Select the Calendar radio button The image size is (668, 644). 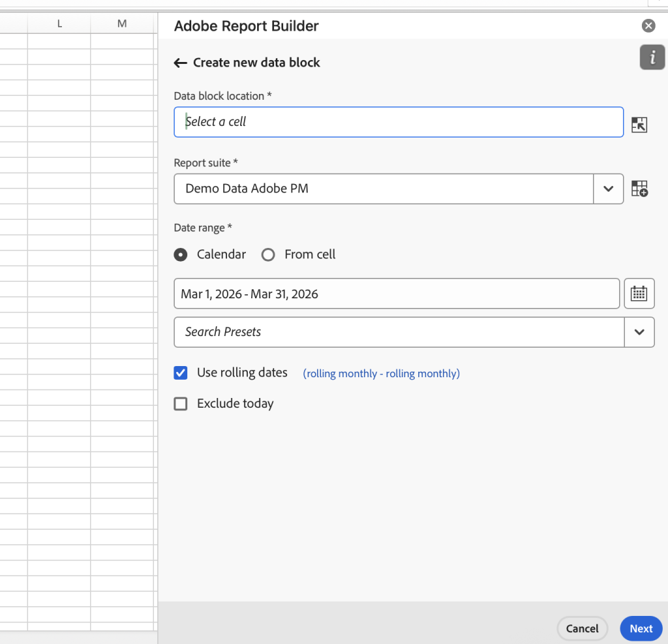[180, 254]
